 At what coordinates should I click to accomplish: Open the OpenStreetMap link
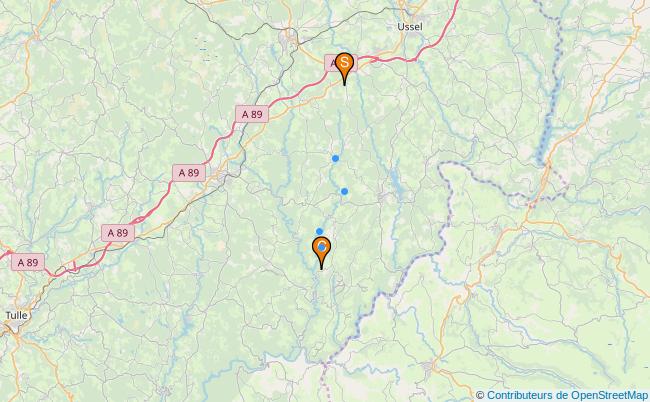[x=609, y=395]
